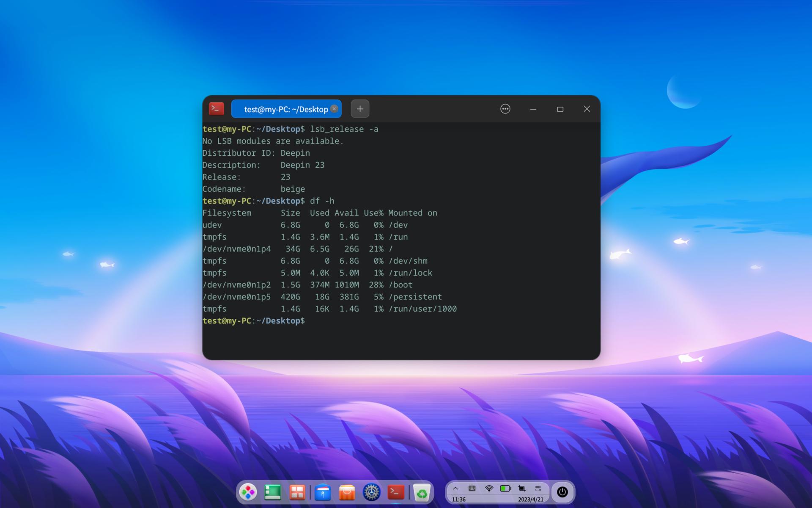Expand hidden tray icons with the chevron
This screenshot has height=508, width=812.
(455, 488)
